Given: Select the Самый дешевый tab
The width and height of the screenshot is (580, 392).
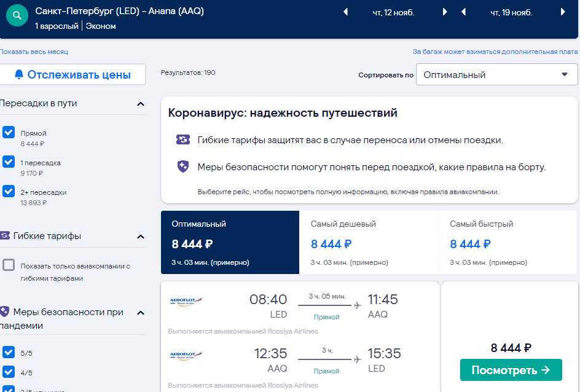Looking at the screenshot, I should (369, 243).
